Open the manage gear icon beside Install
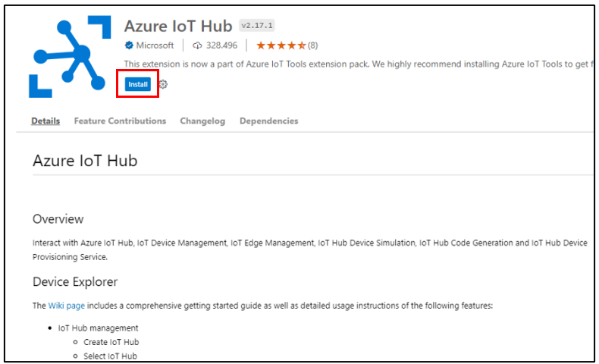 tap(163, 84)
